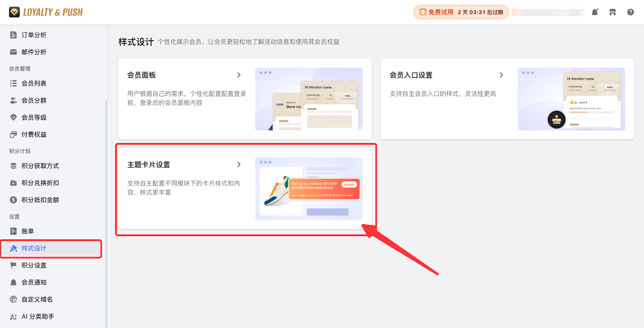This screenshot has width=644, height=328.
Task: Expand 会员面板 with its chevron arrow
Action: pos(239,75)
